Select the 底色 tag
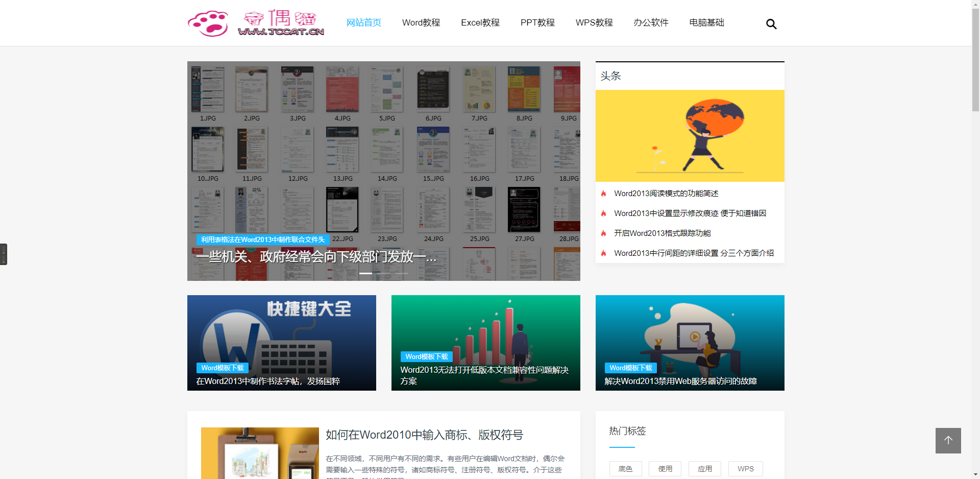 [625, 469]
